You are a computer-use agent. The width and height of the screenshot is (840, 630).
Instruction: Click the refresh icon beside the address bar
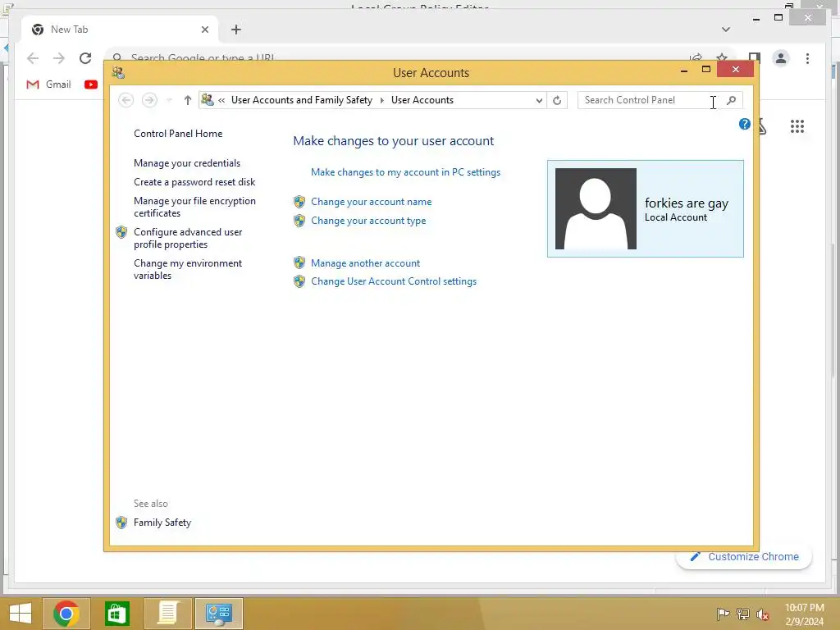[x=557, y=100]
